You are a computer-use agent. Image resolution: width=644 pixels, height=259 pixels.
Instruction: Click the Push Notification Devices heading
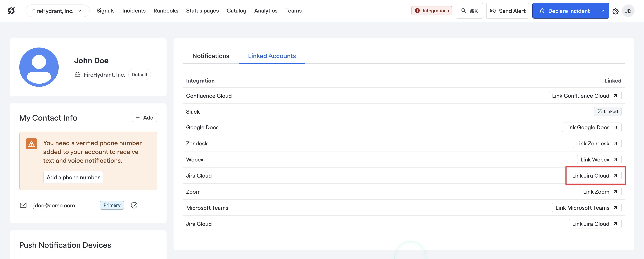click(x=65, y=245)
